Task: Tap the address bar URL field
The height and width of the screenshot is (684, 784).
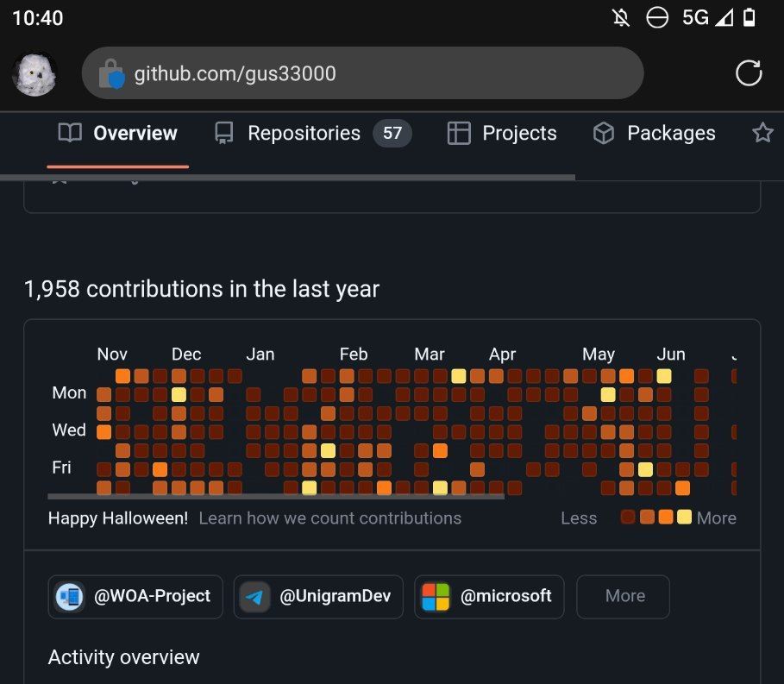Action: tap(362, 73)
